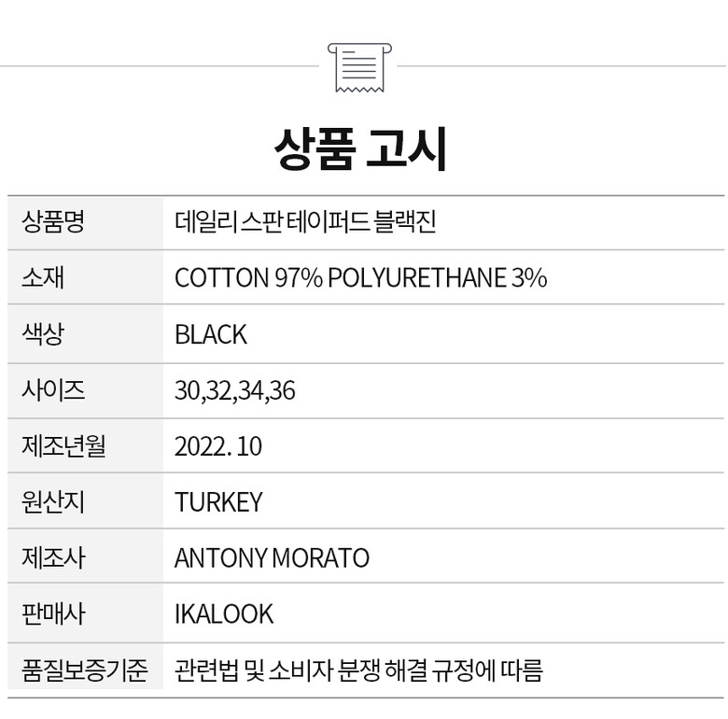728x719 pixels.
Task: Select the 판매사 row label
Action: [x=52, y=613]
